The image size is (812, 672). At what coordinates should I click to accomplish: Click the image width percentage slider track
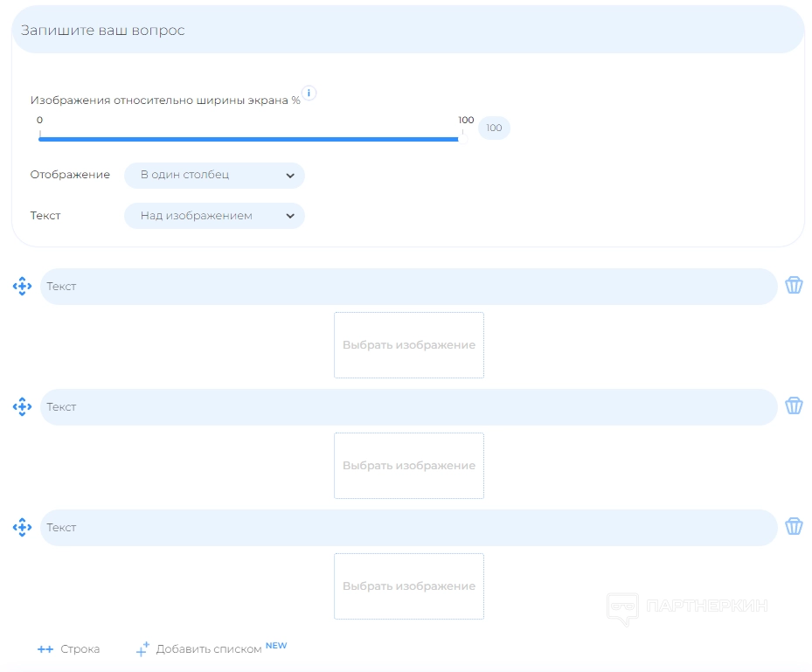click(x=249, y=138)
